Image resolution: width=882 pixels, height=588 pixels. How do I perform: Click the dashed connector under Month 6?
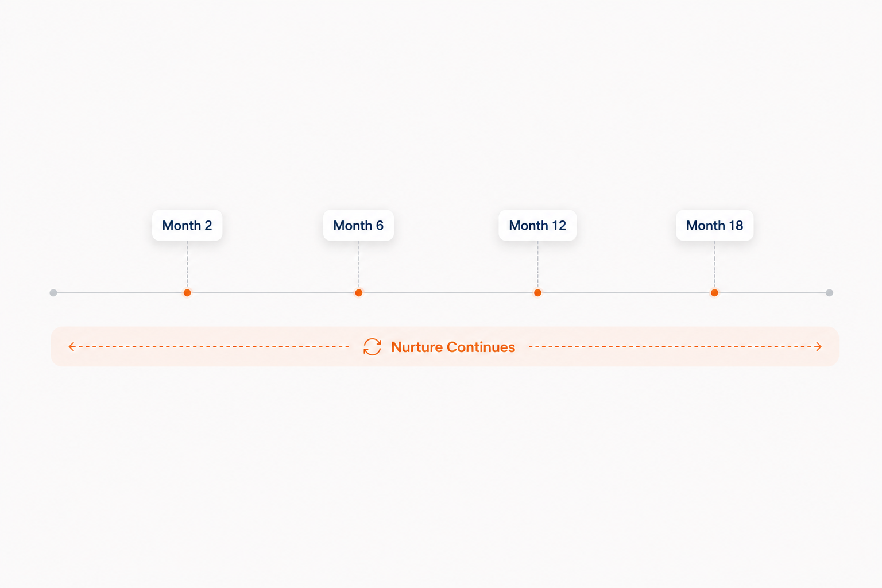(359, 265)
